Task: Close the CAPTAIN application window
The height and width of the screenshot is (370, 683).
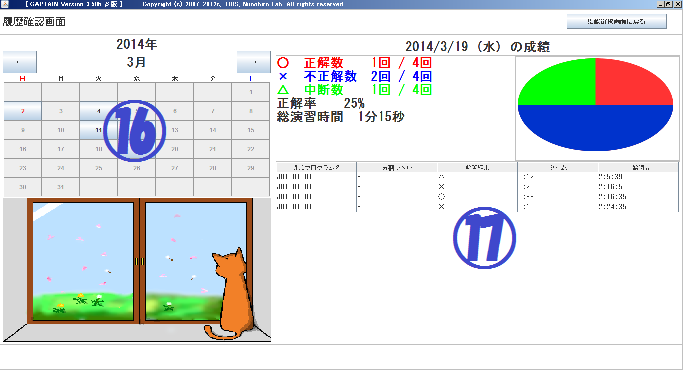Action: click(677, 4)
